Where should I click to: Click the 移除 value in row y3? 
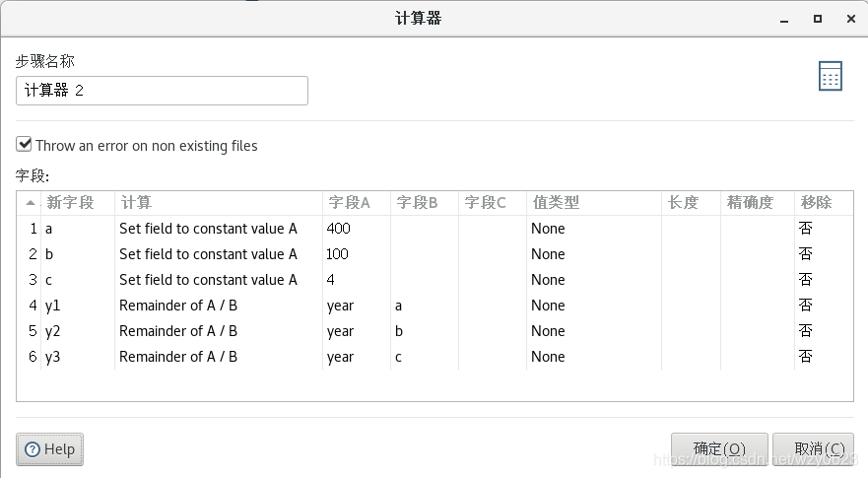coord(806,356)
